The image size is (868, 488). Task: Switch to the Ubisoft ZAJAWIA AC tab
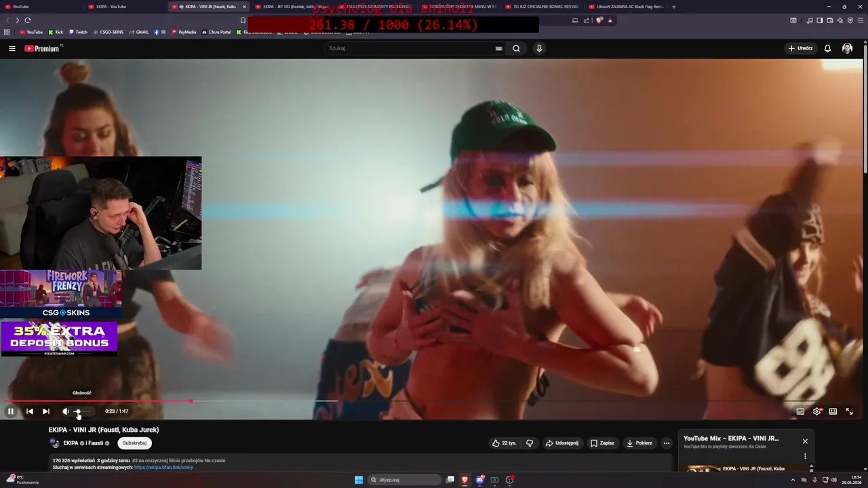pyautogui.click(x=626, y=7)
